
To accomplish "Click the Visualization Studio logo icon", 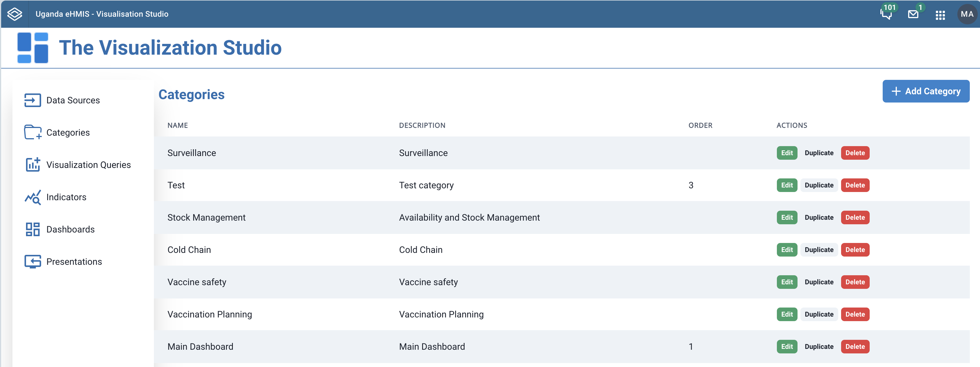I will [33, 48].
